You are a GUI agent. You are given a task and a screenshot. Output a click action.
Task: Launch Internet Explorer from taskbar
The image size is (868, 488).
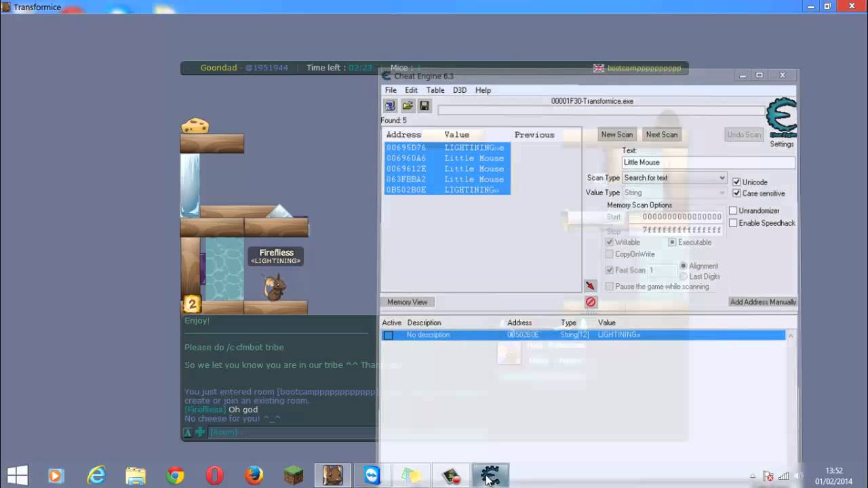[x=96, y=476]
